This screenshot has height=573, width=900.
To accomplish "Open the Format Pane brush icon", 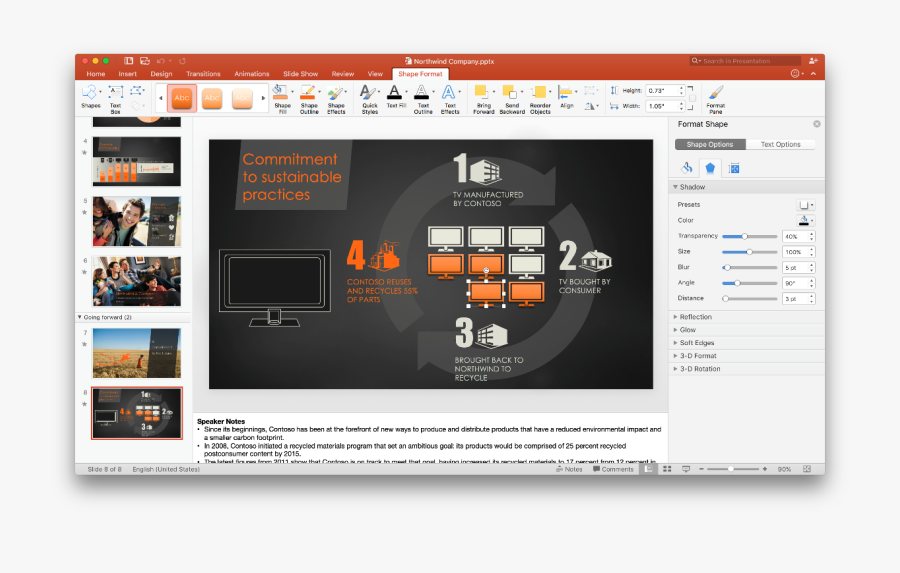I will click(716, 92).
